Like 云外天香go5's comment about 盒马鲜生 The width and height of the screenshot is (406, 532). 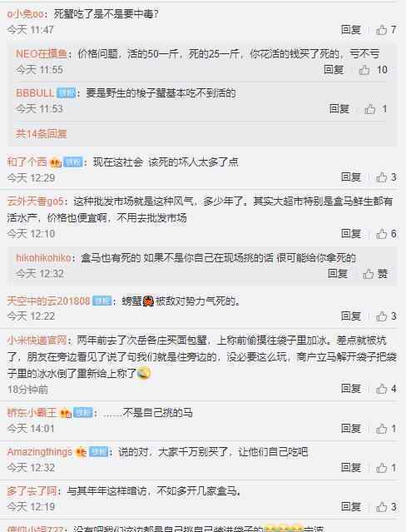[x=386, y=234]
